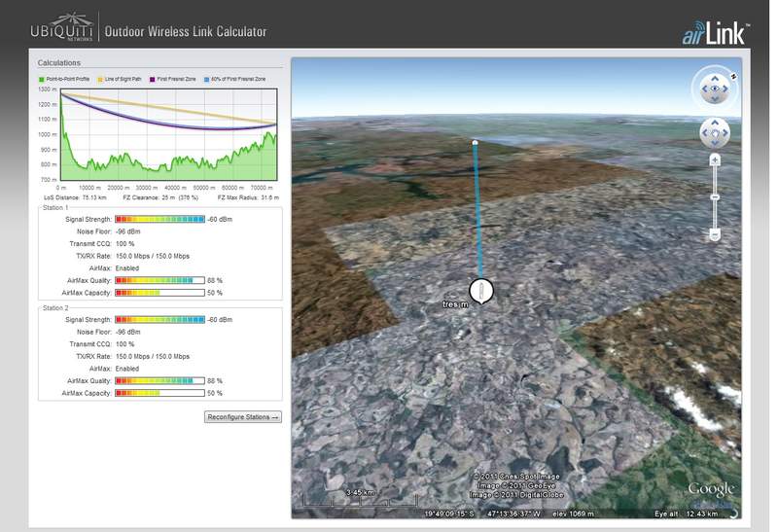Reset north using the N compass marker

pyautogui.click(x=733, y=77)
